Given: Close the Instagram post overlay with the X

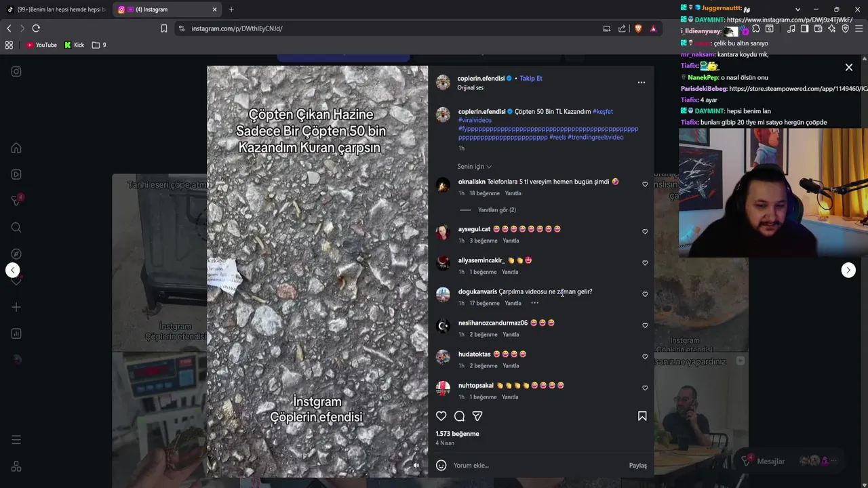Looking at the screenshot, I should click(848, 67).
